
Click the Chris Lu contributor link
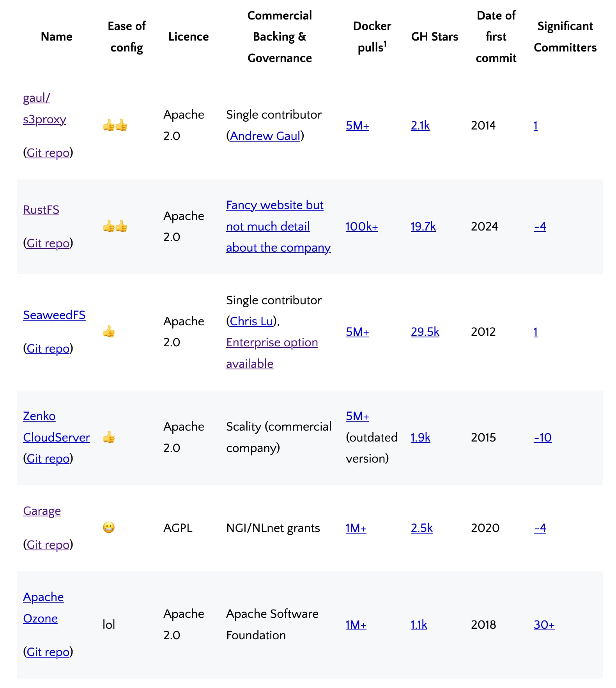point(251,321)
